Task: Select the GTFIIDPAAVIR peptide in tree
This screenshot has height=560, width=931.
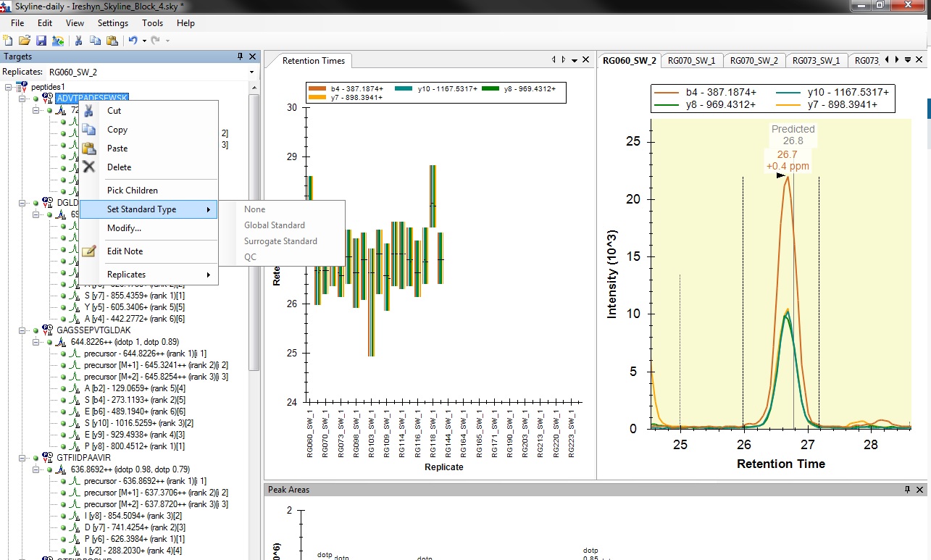Action: point(83,458)
